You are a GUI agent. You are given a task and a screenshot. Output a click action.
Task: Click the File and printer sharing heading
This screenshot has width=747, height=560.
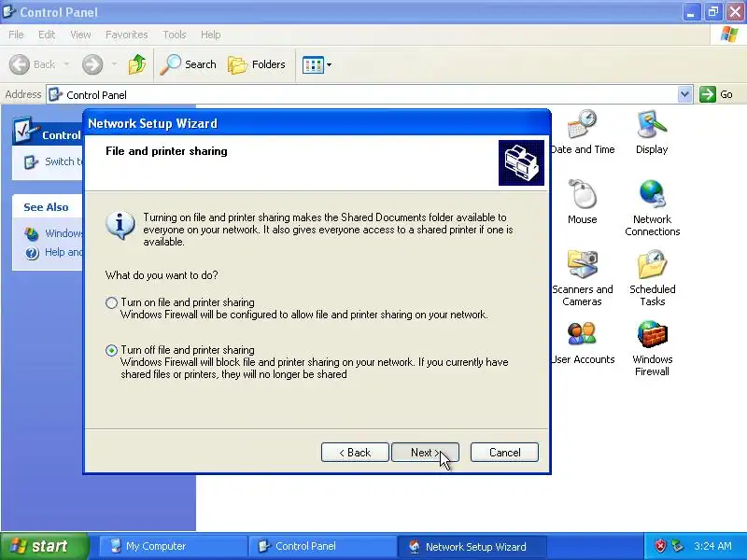point(166,151)
